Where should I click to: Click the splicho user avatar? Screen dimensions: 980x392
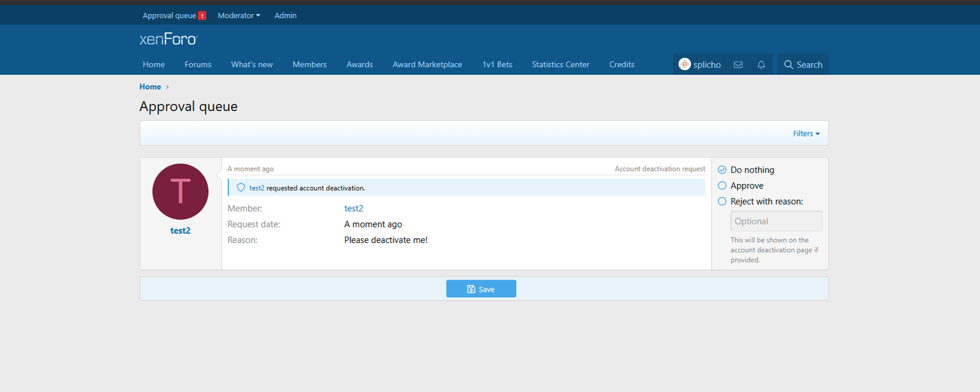(x=685, y=64)
